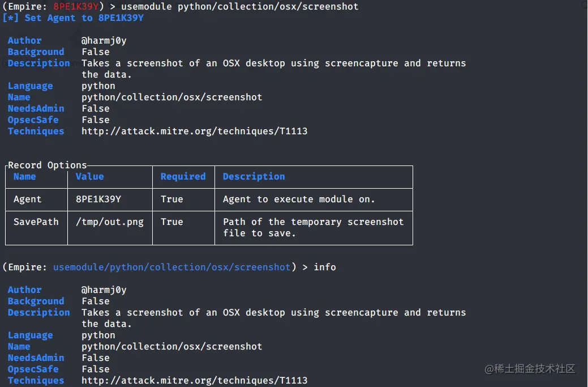Click the 'usemodule python/collection/osx/screenshot' command text
The height and width of the screenshot is (387, 588).
click(239, 7)
